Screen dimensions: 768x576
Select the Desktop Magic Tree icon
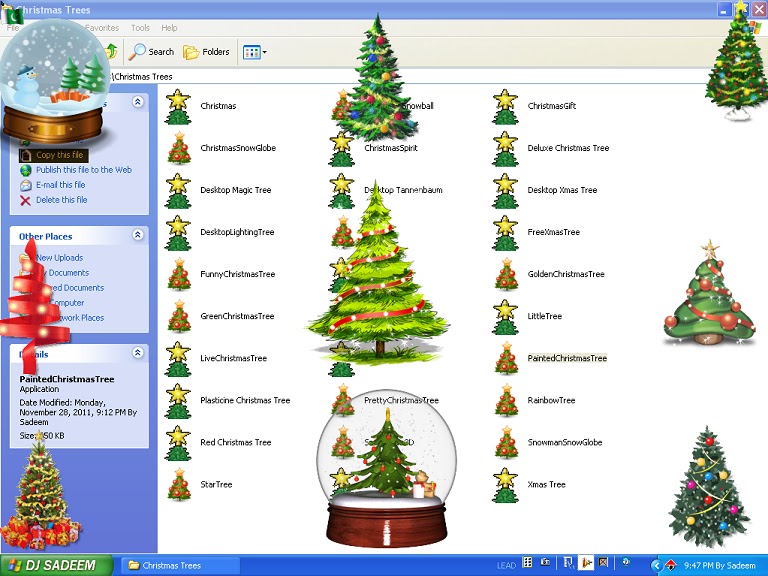[x=178, y=191]
